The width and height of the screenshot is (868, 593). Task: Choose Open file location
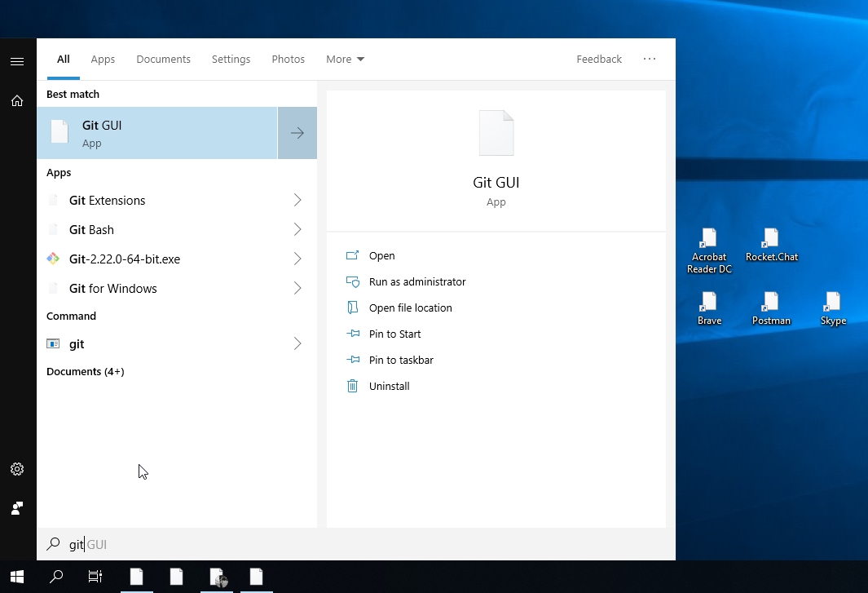coord(411,308)
